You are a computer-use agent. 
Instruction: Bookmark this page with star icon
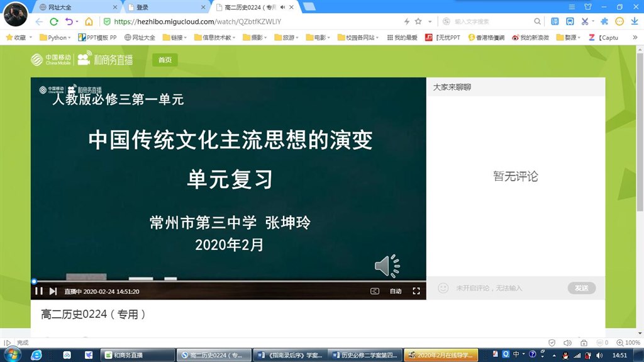point(418,21)
